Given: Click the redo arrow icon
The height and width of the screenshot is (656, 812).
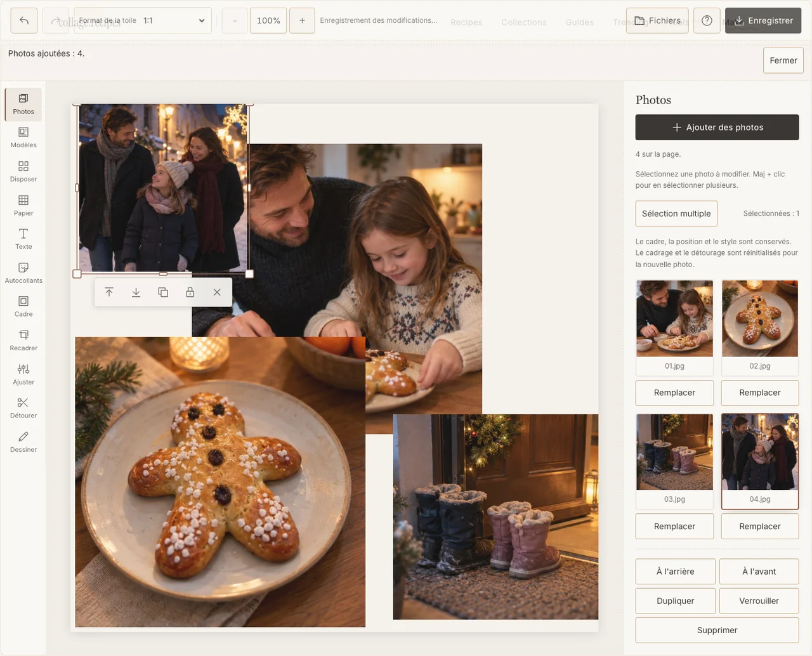Looking at the screenshot, I should click(x=55, y=21).
